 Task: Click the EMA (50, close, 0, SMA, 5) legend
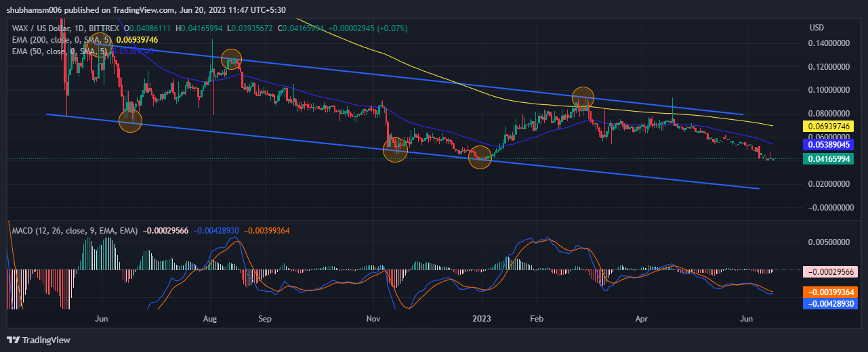[x=60, y=51]
